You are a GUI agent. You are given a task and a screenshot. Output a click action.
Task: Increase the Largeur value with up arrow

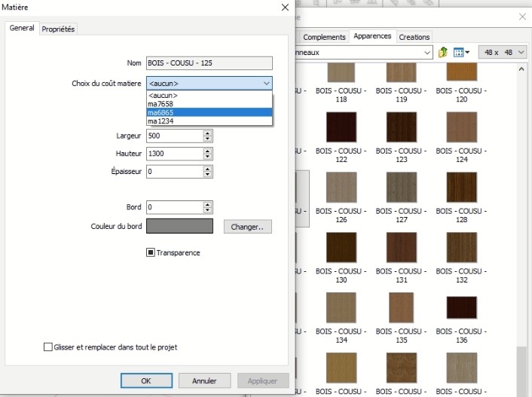tap(207, 133)
